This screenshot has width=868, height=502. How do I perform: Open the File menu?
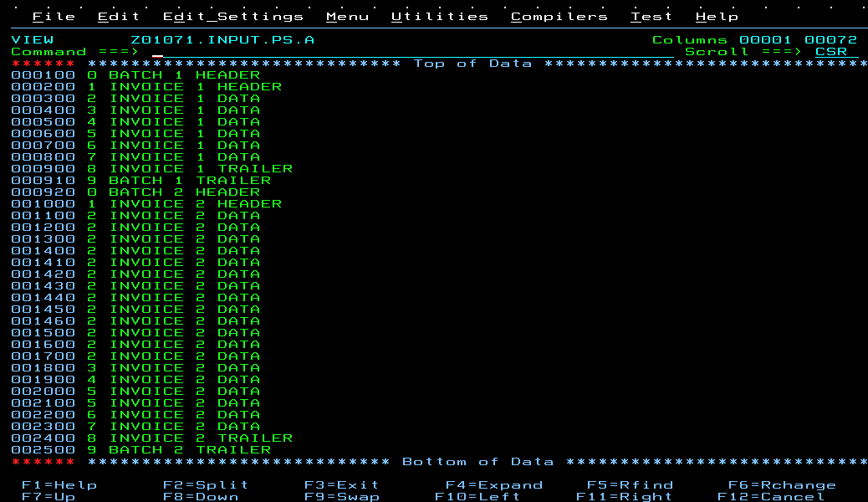coord(54,15)
